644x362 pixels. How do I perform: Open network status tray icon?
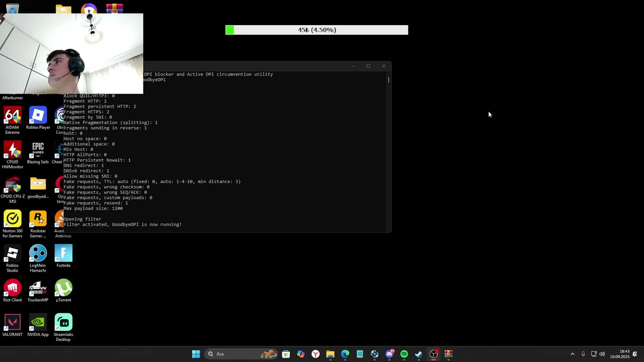(594, 354)
